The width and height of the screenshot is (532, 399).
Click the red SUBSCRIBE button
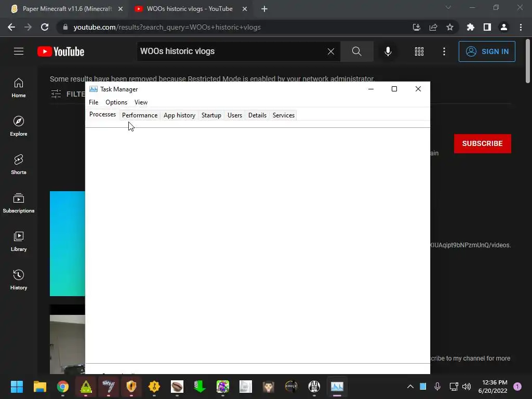click(482, 143)
